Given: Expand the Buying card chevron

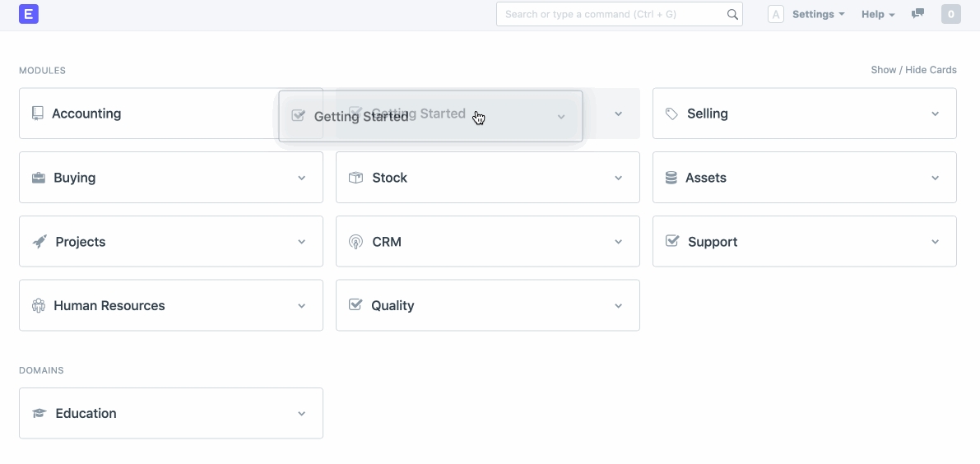Looking at the screenshot, I should (x=301, y=178).
